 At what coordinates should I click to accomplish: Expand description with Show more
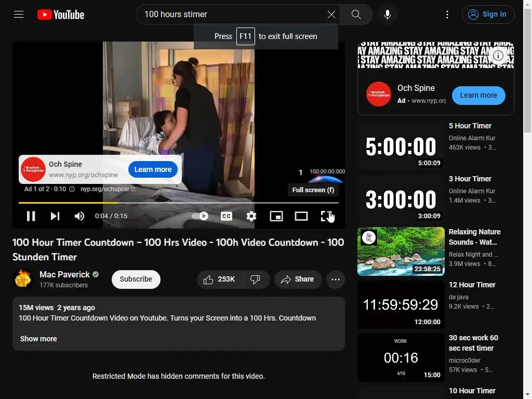[x=38, y=339]
